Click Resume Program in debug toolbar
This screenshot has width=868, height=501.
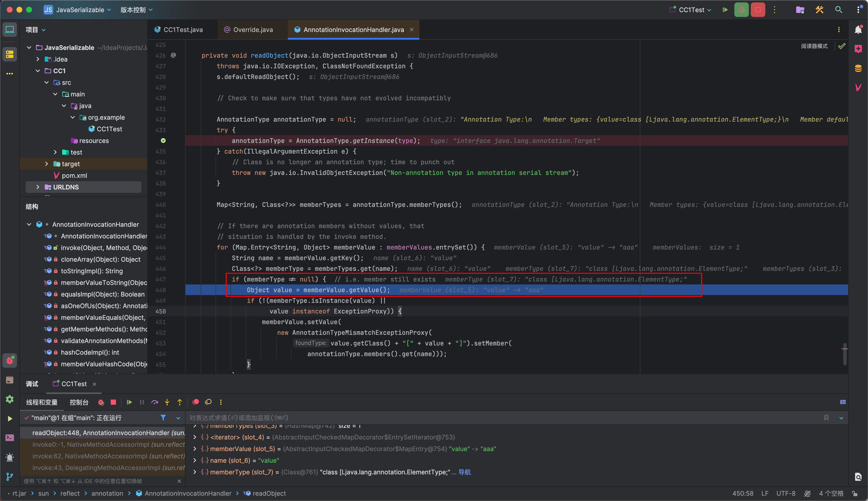pos(129,402)
